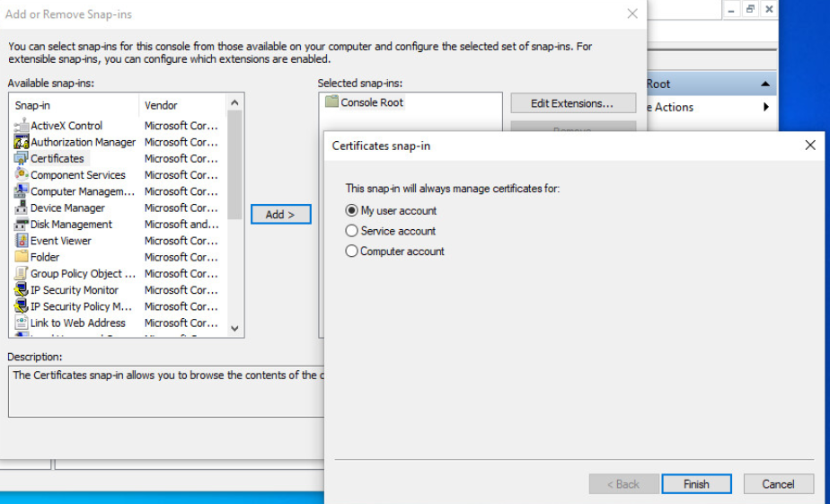Click the snap-in list scroll up arrow
The image size is (830, 504).
point(235,102)
